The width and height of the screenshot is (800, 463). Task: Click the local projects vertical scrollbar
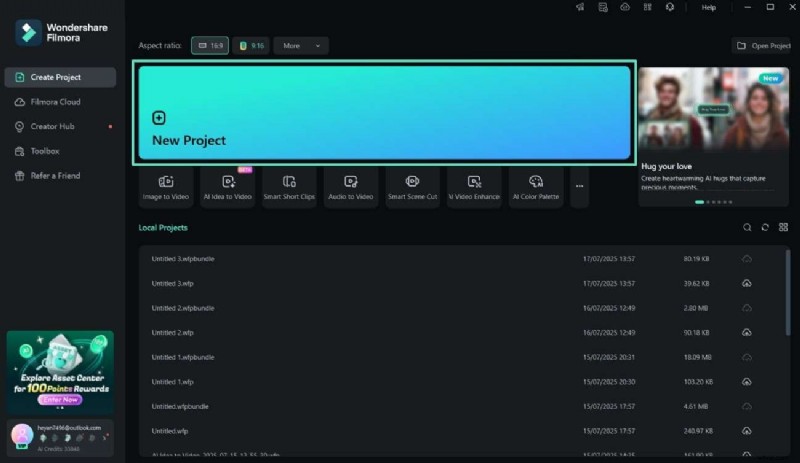pos(788,293)
